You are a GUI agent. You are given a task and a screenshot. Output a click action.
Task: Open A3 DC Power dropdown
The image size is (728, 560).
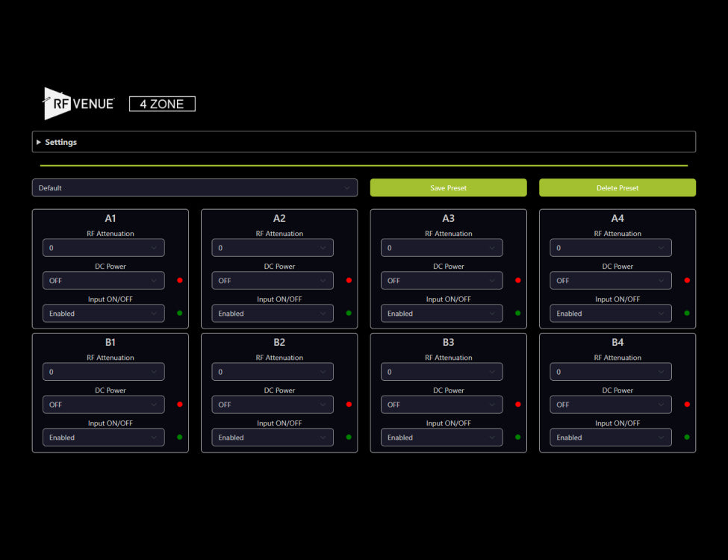pyautogui.click(x=441, y=281)
